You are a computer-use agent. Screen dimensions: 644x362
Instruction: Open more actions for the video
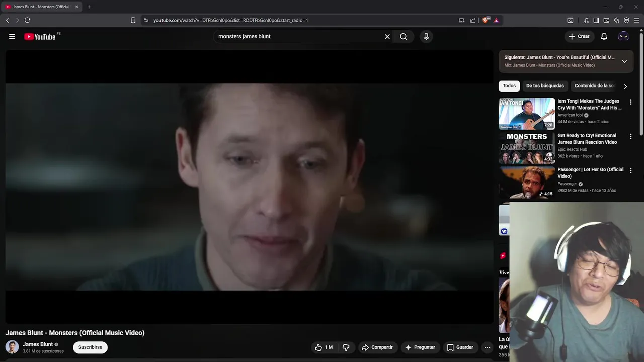click(487, 347)
